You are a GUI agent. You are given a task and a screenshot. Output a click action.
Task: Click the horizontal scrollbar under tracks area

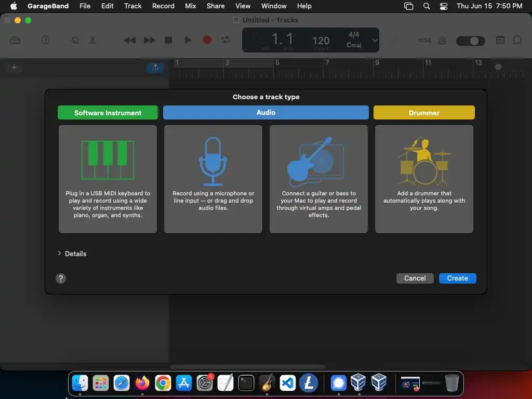(248, 367)
